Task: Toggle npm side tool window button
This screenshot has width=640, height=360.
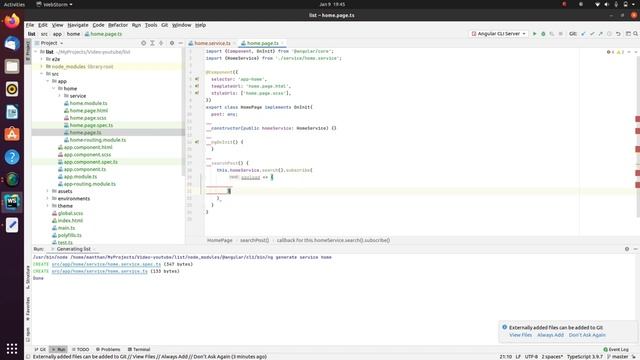Action: coord(28,334)
